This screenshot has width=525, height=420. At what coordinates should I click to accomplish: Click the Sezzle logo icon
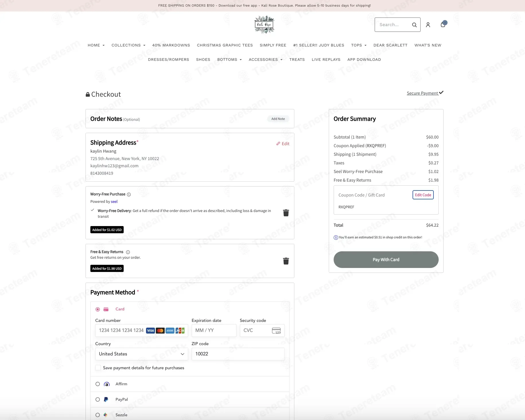pos(106,415)
